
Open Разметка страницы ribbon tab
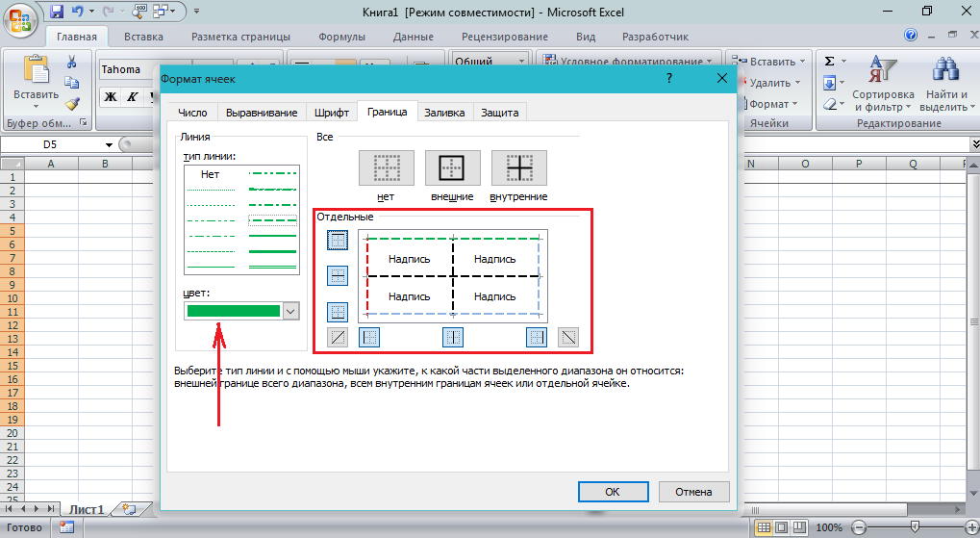pos(240,37)
